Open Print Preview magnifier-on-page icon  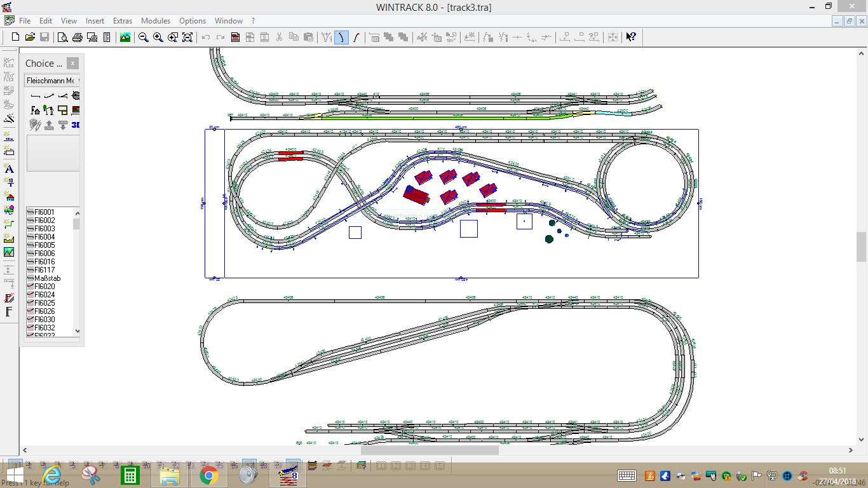(x=63, y=37)
